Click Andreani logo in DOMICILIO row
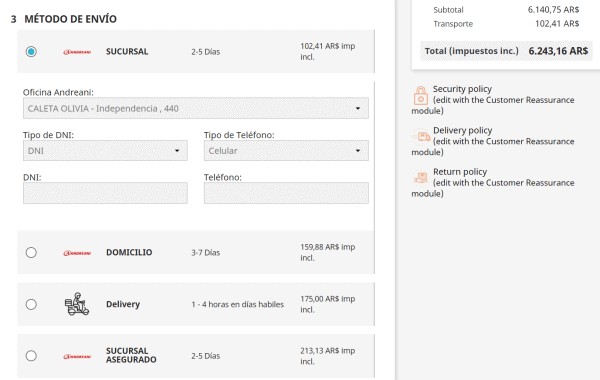The width and height of the screenshot is (600, 380). 77,253
